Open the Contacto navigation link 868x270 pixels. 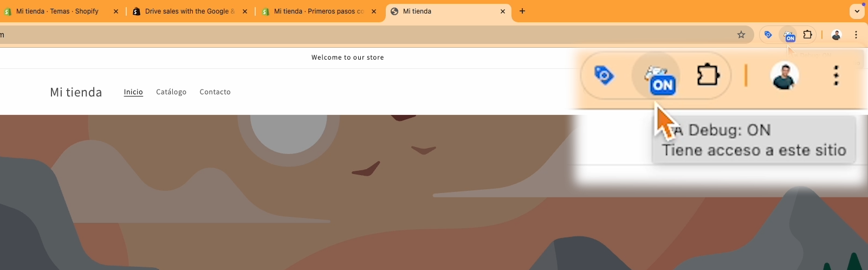[x=215, y=92]
